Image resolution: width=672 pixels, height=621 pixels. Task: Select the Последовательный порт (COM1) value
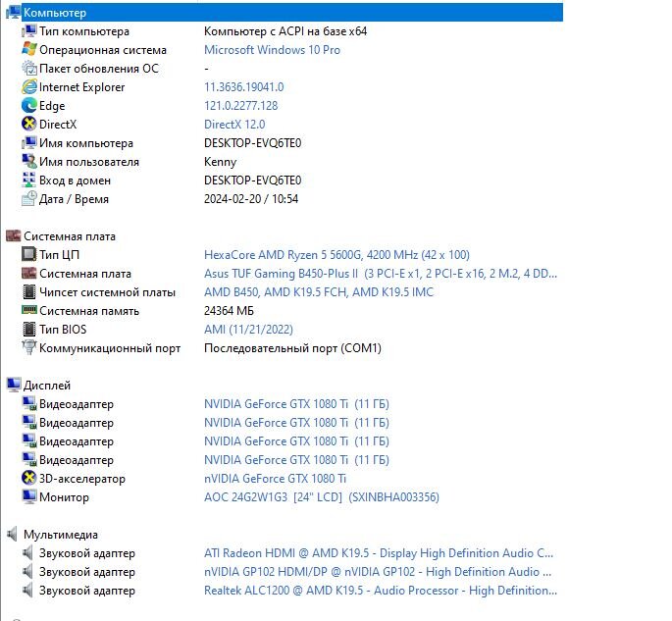click(x=292, y=348)
